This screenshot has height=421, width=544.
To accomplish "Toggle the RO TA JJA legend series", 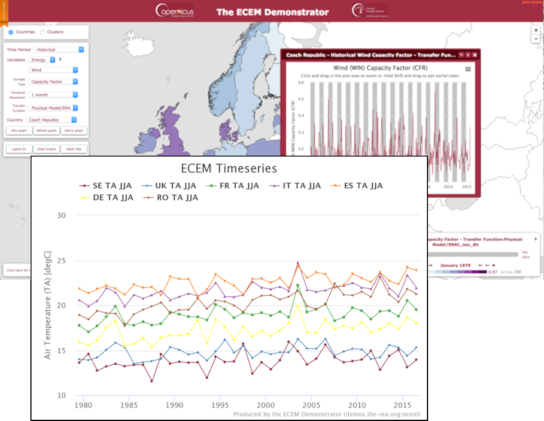I will pyautogui.click(x=171, y=198).
